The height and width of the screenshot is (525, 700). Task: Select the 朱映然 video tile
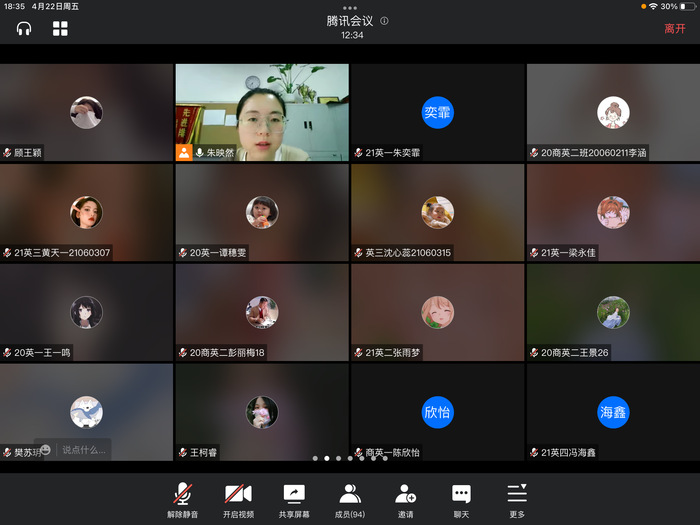click(262, 112)
